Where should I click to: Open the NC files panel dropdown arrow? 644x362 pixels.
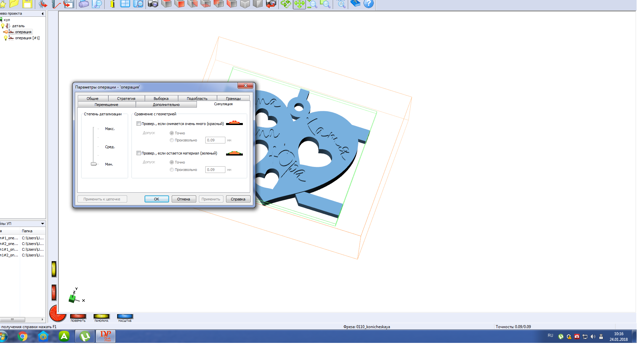click(x=43, y=224)
